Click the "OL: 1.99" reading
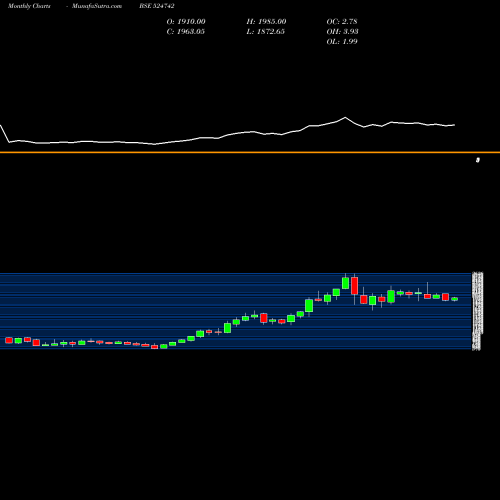The height and width of the screenshot is (500, 500). pos(342,42)
